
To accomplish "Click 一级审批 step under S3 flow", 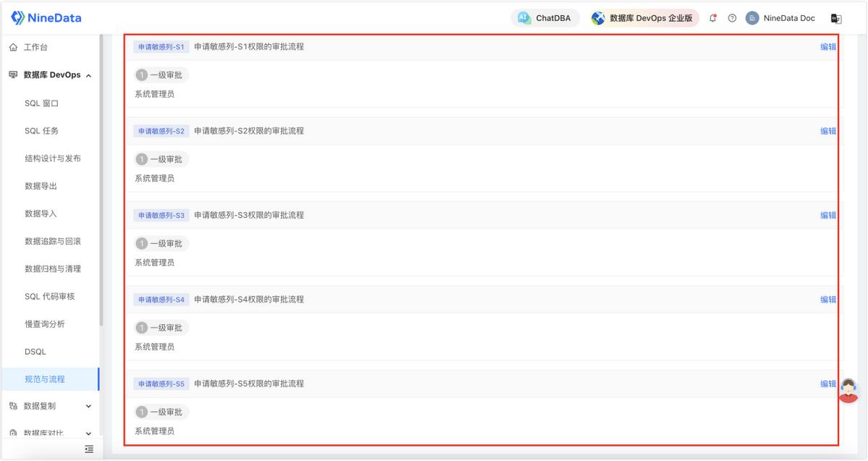I will pos(161,243).
